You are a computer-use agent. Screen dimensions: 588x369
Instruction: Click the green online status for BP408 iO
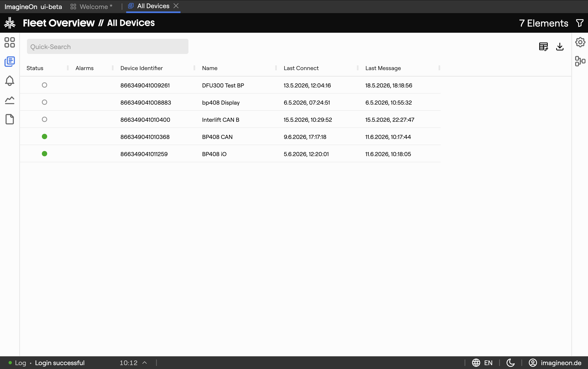point(44,154)
